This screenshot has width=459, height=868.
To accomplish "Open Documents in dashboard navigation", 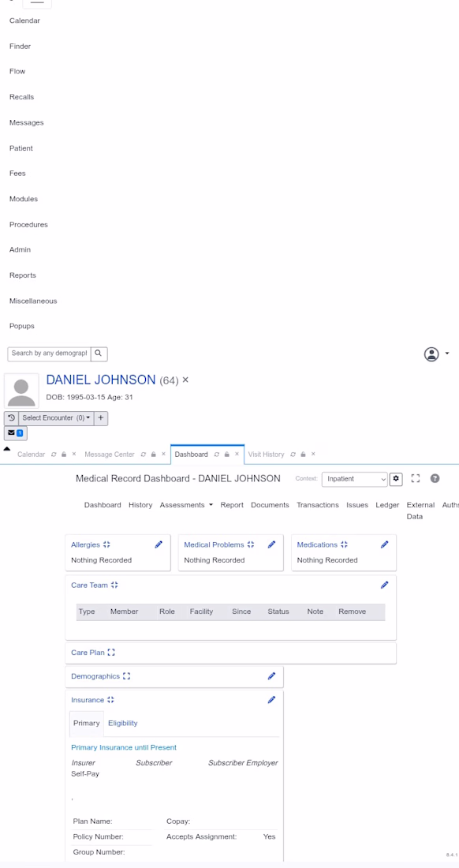I will point(270,505).
